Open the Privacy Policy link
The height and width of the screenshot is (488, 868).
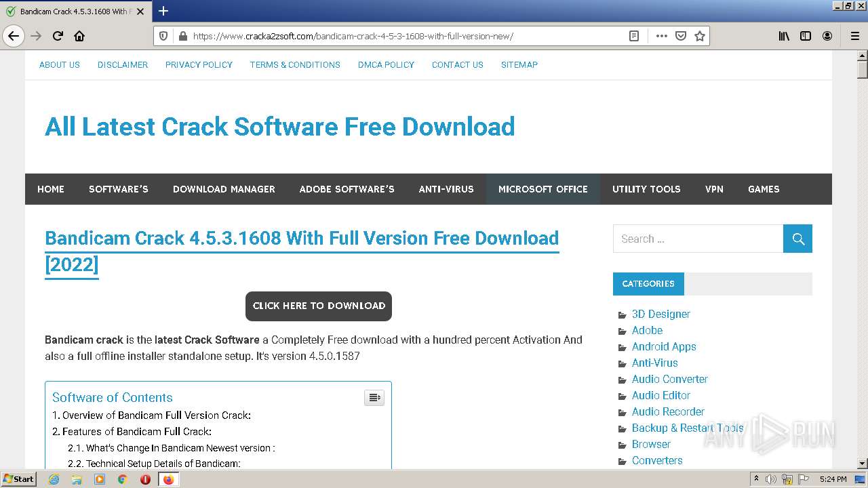(199, 64)
